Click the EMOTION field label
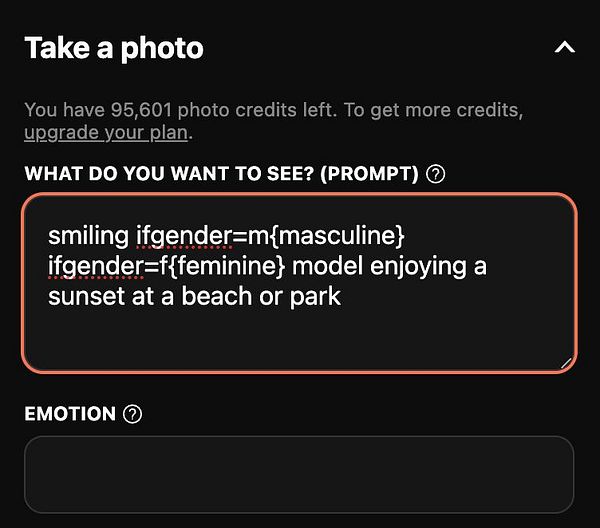Image resolution: width=600 pixels, height=528 pixels. [x=70, y=414]
